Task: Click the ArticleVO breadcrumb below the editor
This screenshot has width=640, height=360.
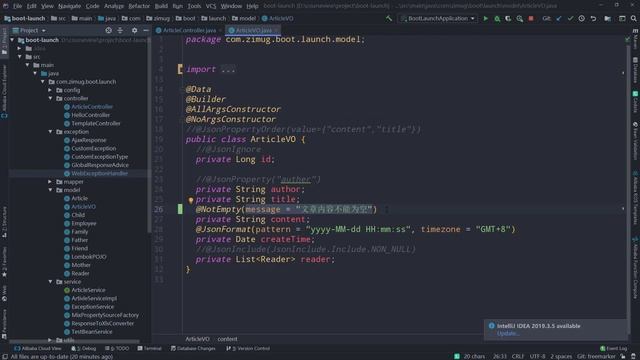Action: point(197,339)
